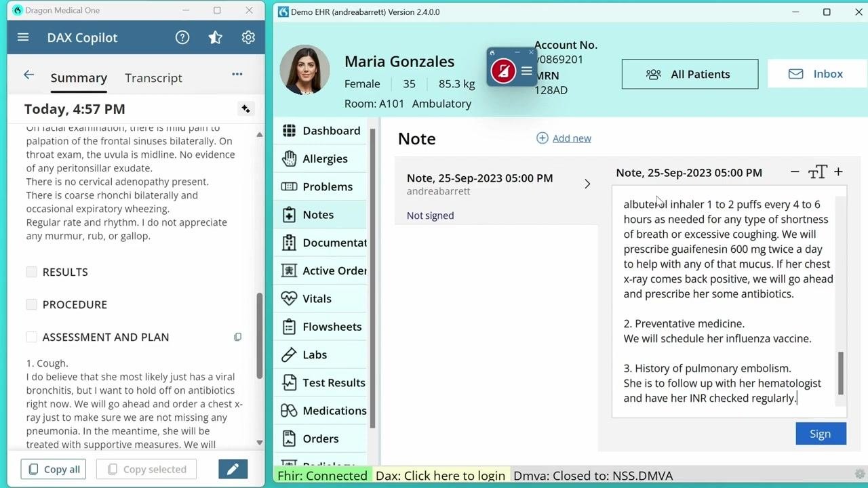
Task: Open the floating mic widget menu lines
Action: (x=526, y=70)
